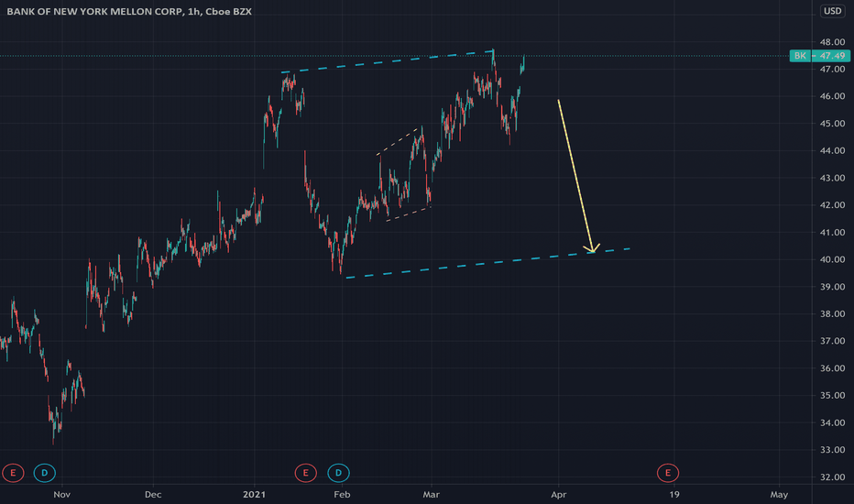Screen dimensions: 854x504
Task: Click the 42.00 price axis label
Action: [832, 205]
